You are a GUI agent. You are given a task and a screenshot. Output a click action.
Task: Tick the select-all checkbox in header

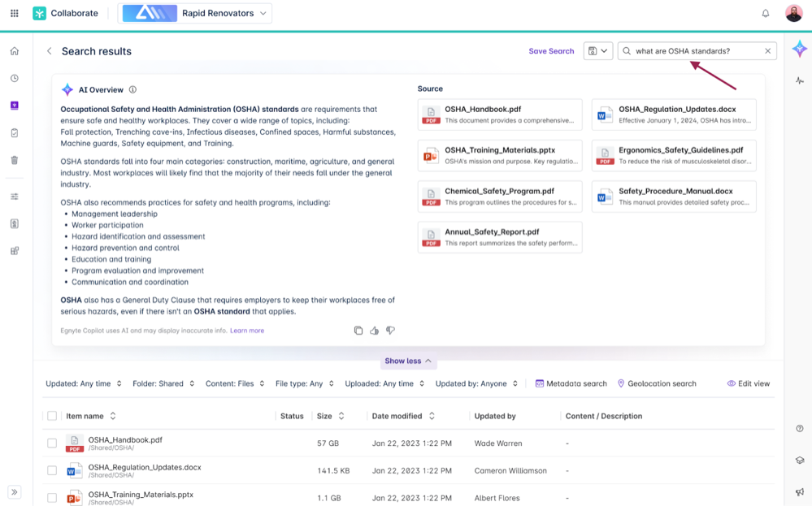point(52,416)
